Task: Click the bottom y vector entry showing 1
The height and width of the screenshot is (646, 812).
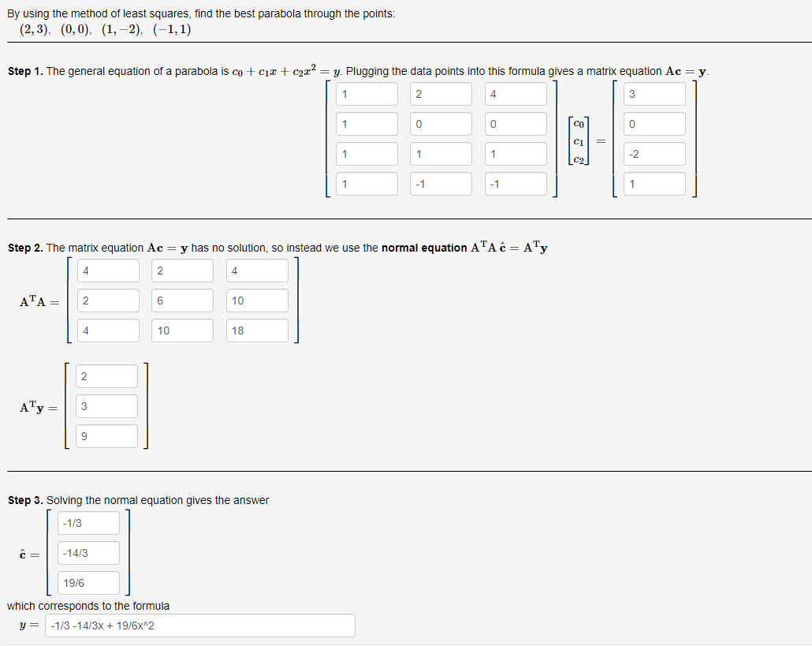Action: (654, 183)
